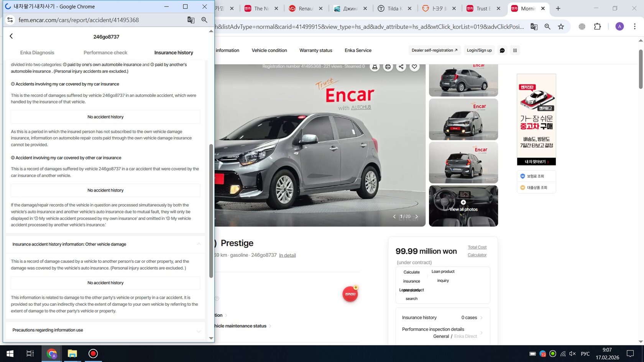Open zoom controls in the main Chrome toolbar
Screen dimensions: 644x362
click(x=547, y=26)
